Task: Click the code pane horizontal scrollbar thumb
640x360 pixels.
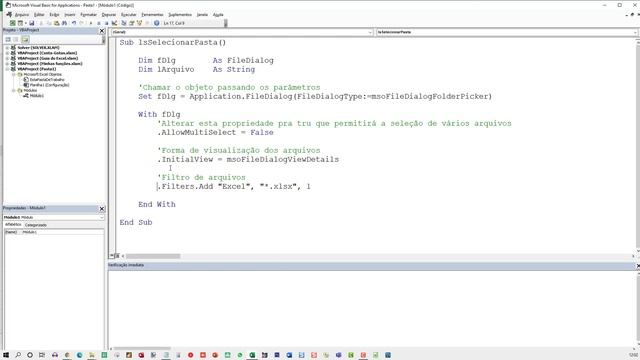Action: click(153, 256)
